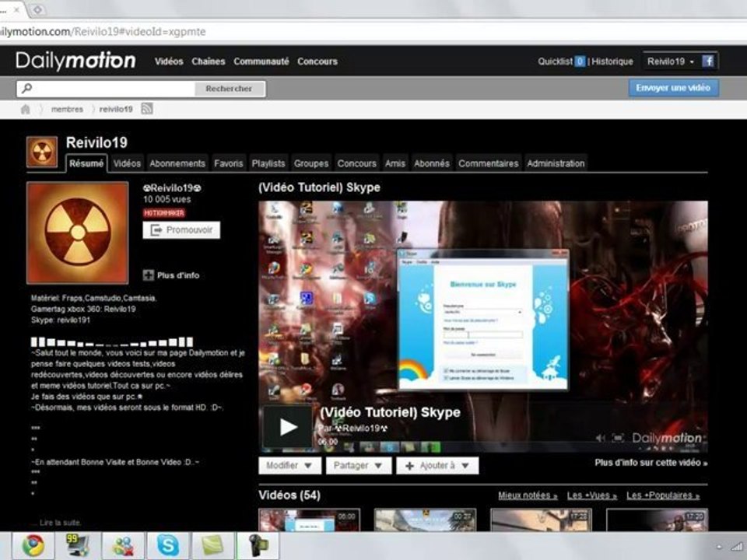Viewport: 747px width, 560px height.
Task: Open the RSS feed icon
Action: 147,109
